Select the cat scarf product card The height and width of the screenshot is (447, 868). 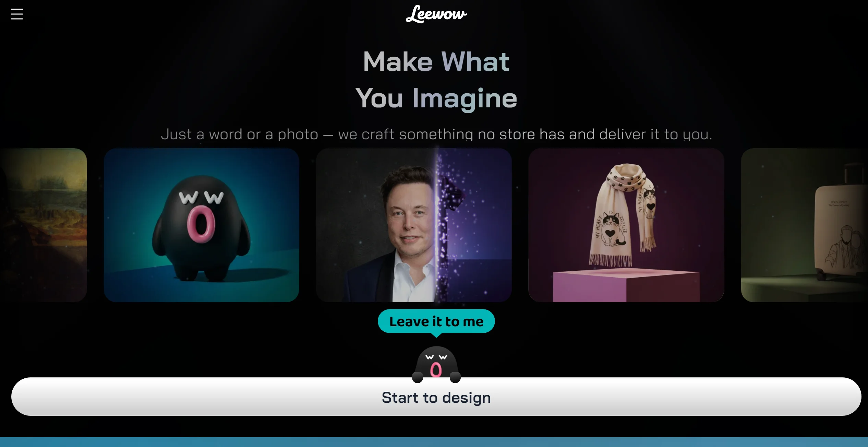tap(626, 225)
